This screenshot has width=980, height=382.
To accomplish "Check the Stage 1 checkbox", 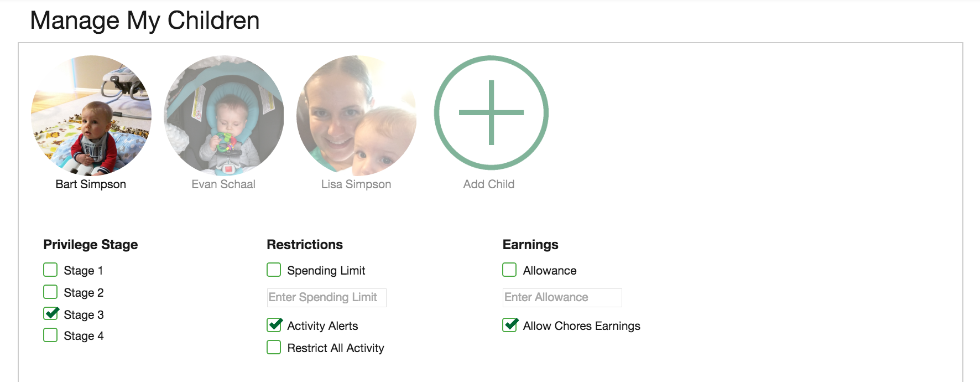I will tap(50, 270).
